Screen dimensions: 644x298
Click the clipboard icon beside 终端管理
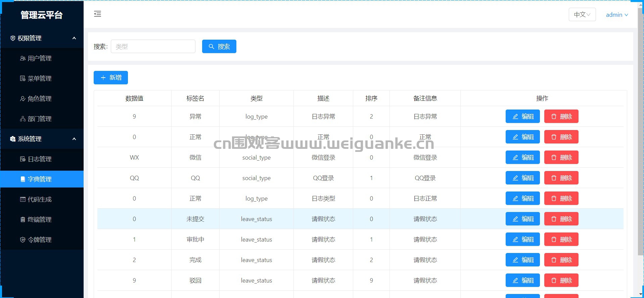click(x=23, y=219)
